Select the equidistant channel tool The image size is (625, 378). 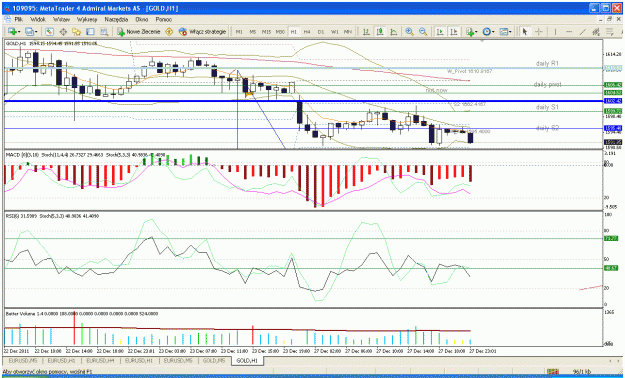click(x=596, y=32)
